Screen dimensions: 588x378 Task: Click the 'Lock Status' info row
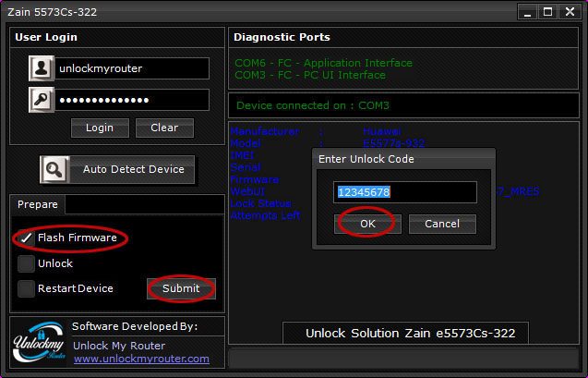260,203
